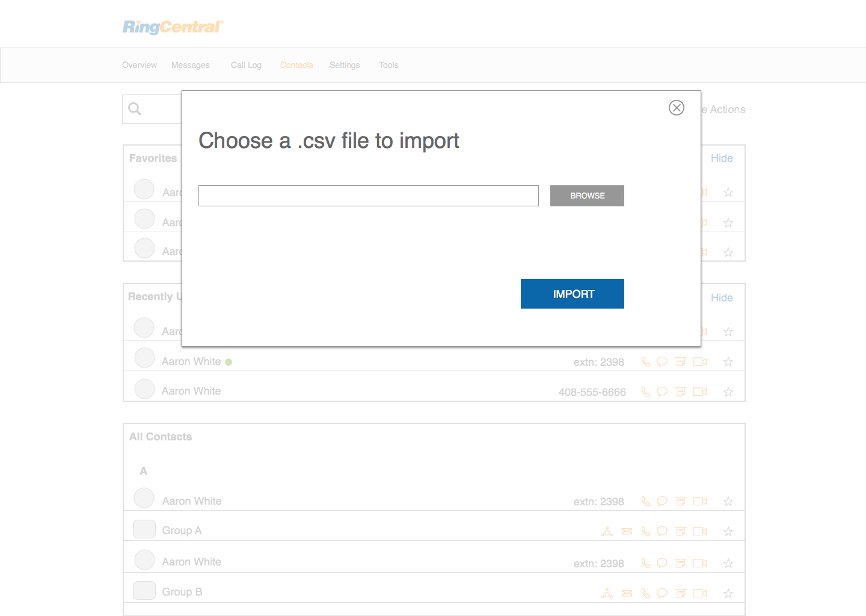Click note icon on 408-555-6666 row
The height and width of the screenshot is (616, 866).
681,392
